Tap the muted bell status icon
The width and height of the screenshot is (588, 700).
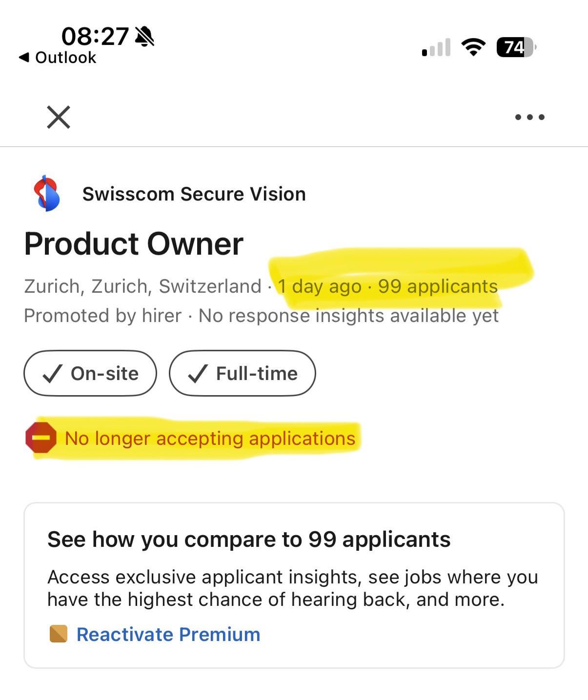(x=144, y=37)
